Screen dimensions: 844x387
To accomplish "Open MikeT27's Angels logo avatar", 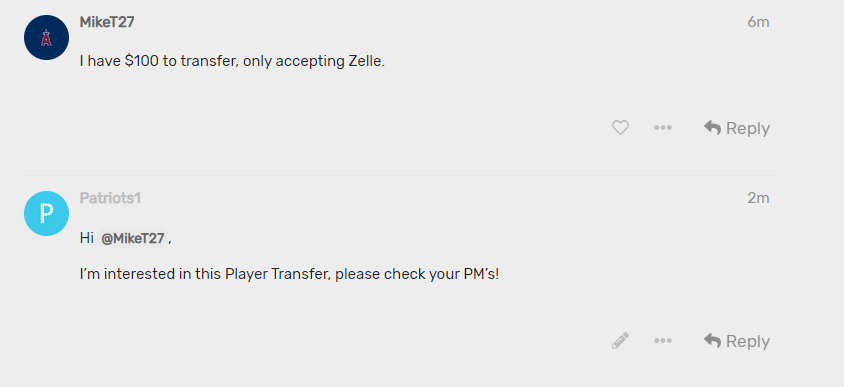I will tap(46, 38).
